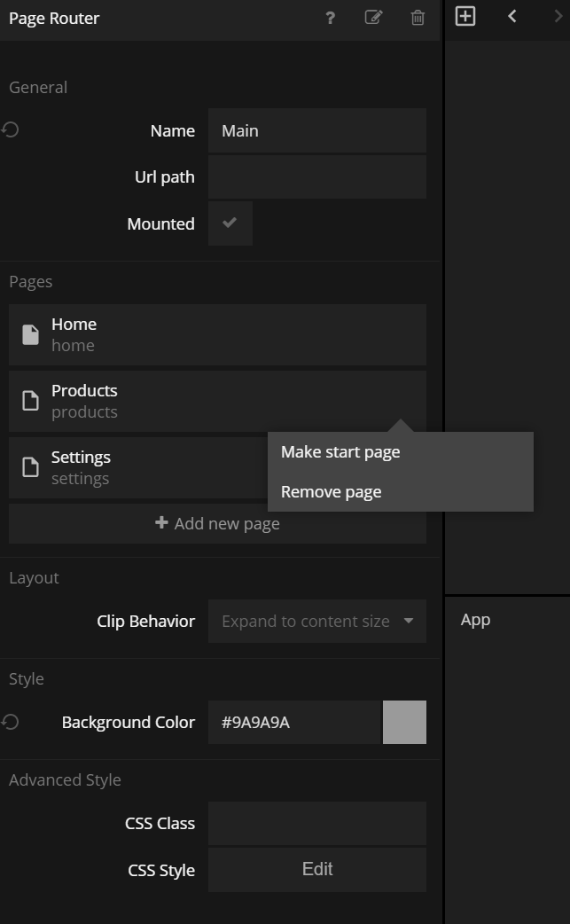Reset Background Color with revert icon
Image resolution: width=570 pixels, height=924 pixels.
[x=11, y=723]
